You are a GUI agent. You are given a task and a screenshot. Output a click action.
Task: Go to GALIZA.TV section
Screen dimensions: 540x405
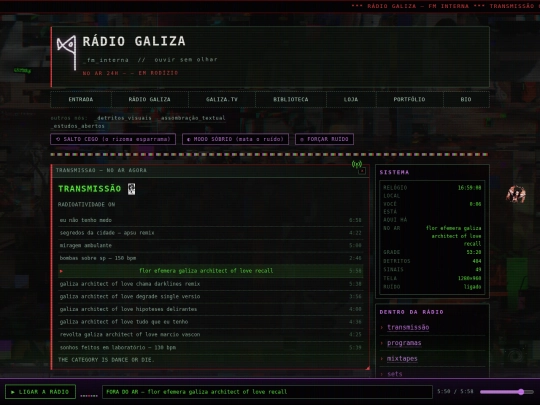click(x=222, y=100)
